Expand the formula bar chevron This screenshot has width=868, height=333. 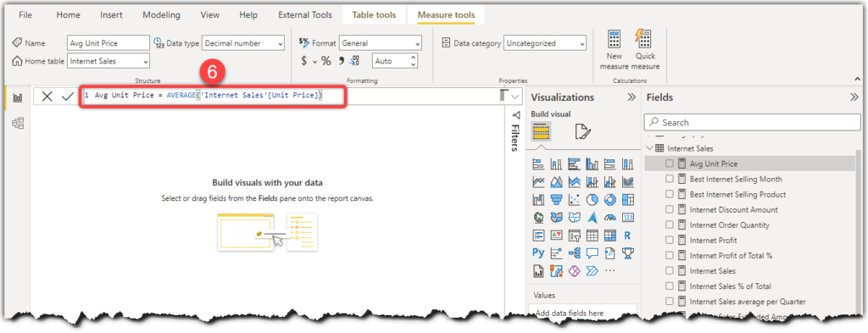[515, 97]
